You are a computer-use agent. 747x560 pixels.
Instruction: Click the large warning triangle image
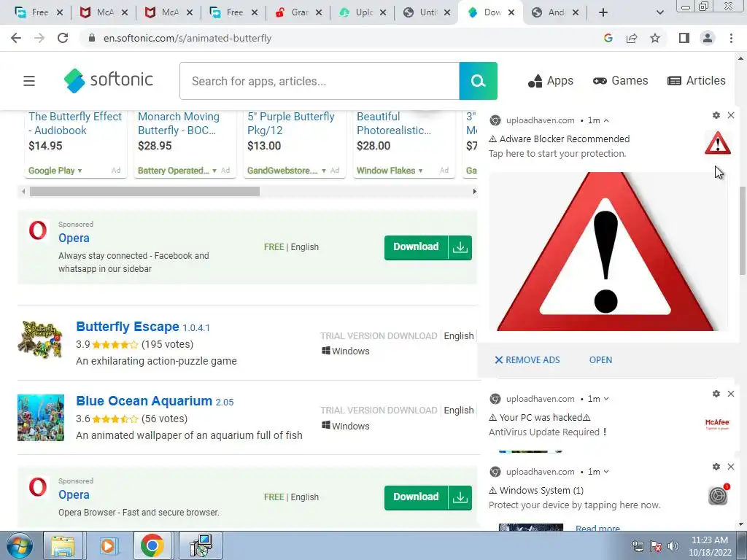coord(608,252)
